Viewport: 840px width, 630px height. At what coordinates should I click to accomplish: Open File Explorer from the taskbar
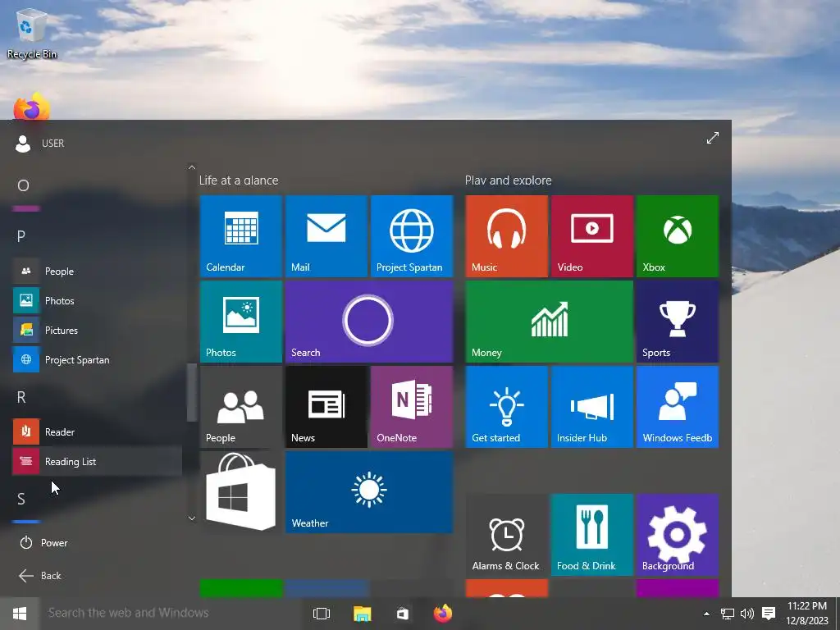click(x=362, y=614)
